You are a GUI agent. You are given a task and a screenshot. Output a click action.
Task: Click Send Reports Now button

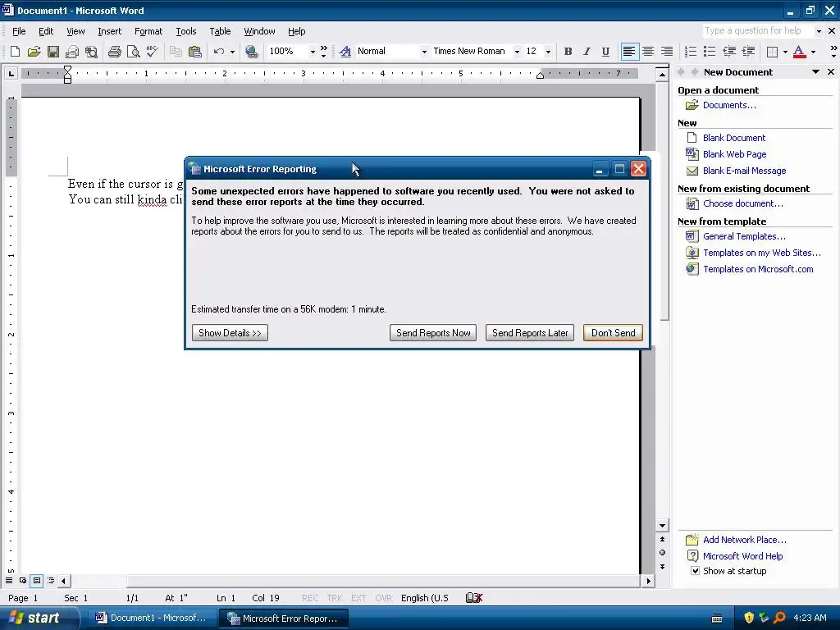[x=433, y=333]
